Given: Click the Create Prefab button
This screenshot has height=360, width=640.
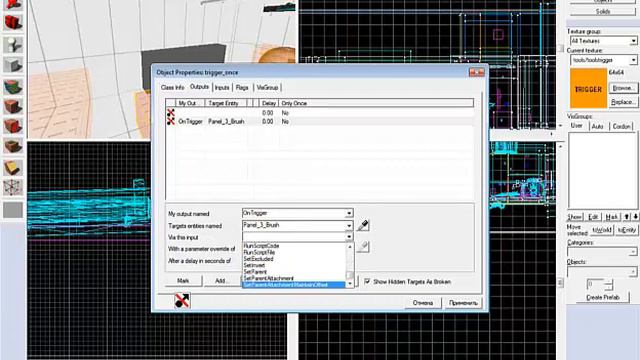Looking at the screenshot, I should (602, 297).
